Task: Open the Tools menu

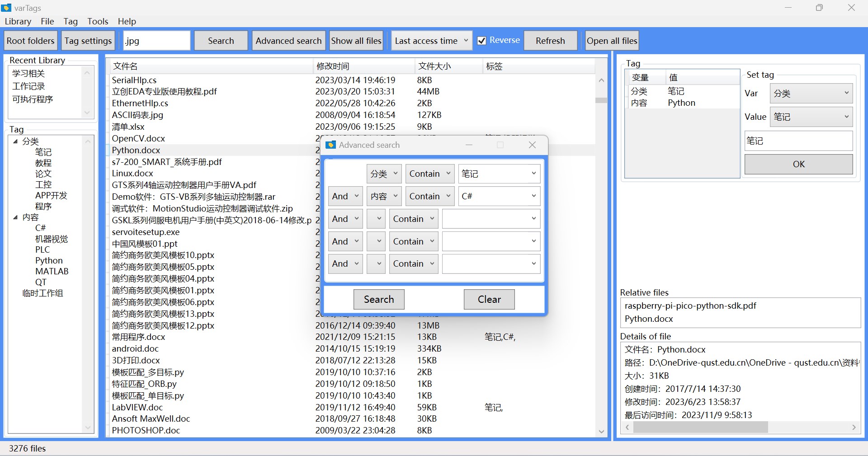Action: point(98,21)
